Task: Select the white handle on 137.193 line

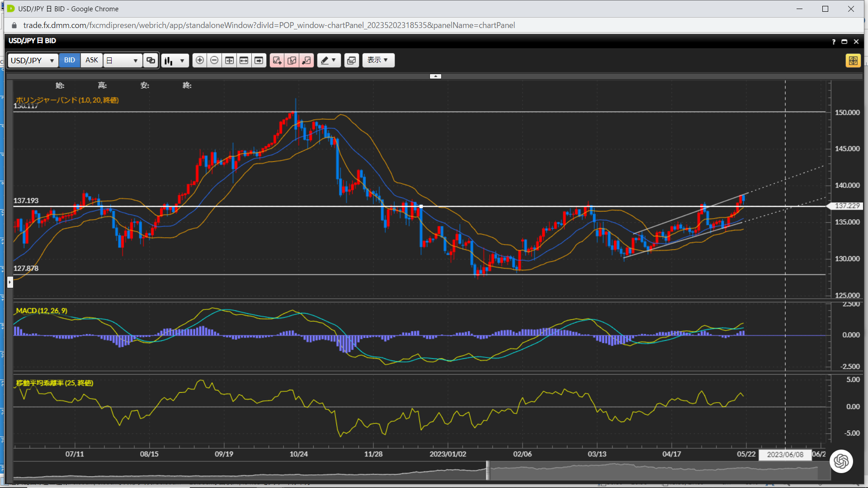Action: point(421,206)
